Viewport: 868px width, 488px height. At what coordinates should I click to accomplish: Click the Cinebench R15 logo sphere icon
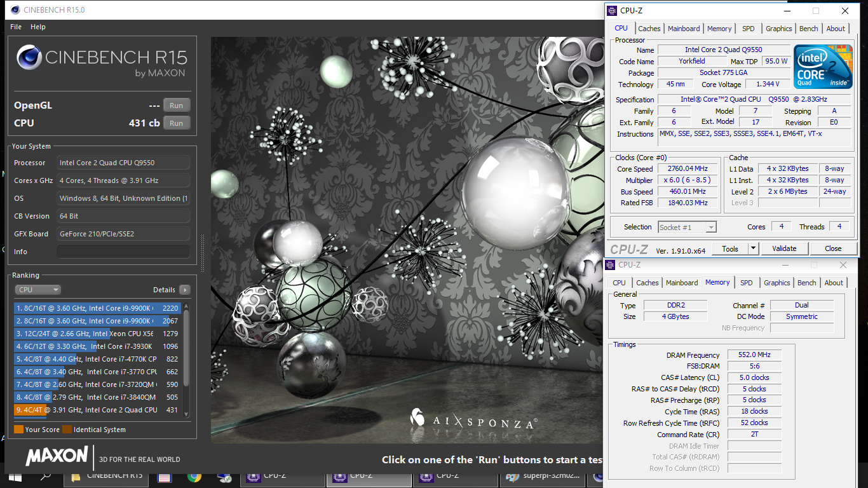click(29, 57)
